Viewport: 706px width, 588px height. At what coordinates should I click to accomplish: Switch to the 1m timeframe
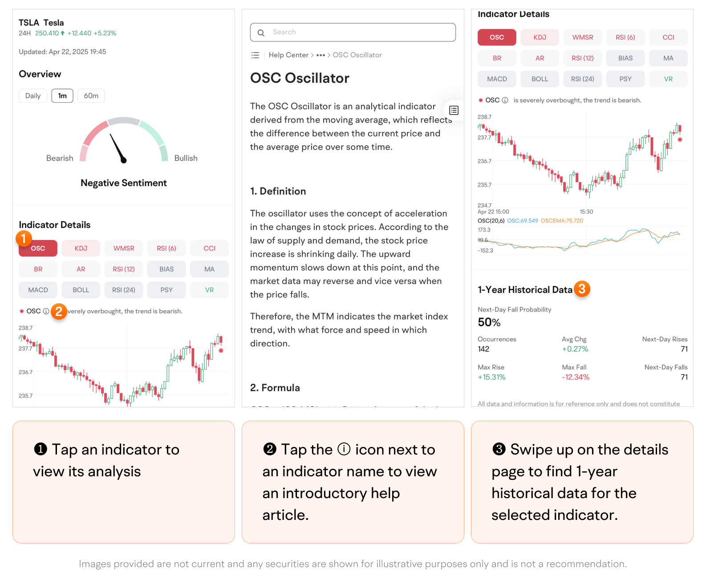62,96
